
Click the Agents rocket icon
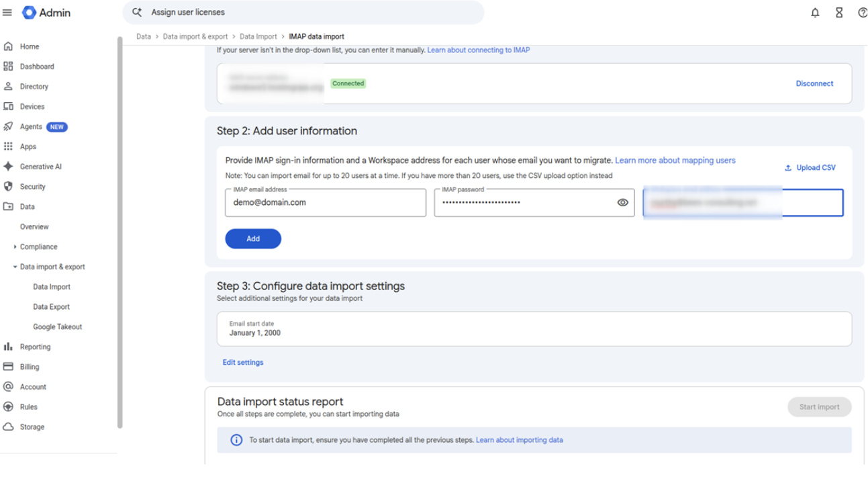8,126
